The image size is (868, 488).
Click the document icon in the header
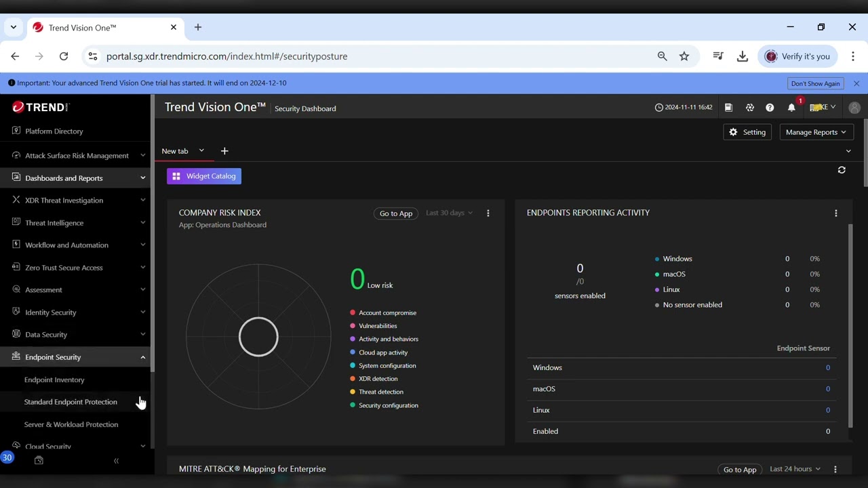coord(728,108)
